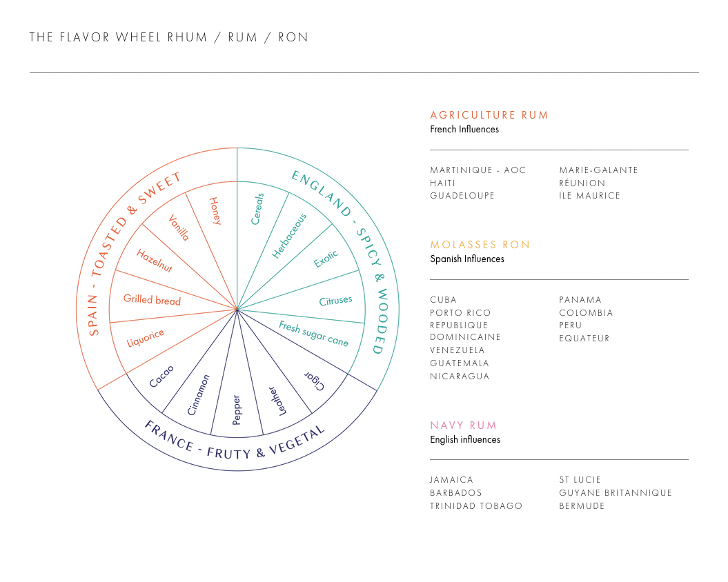Click the Herbaceous flavor wedge
The width and height of the screenshot is (728, 582).
click(289, 236)
